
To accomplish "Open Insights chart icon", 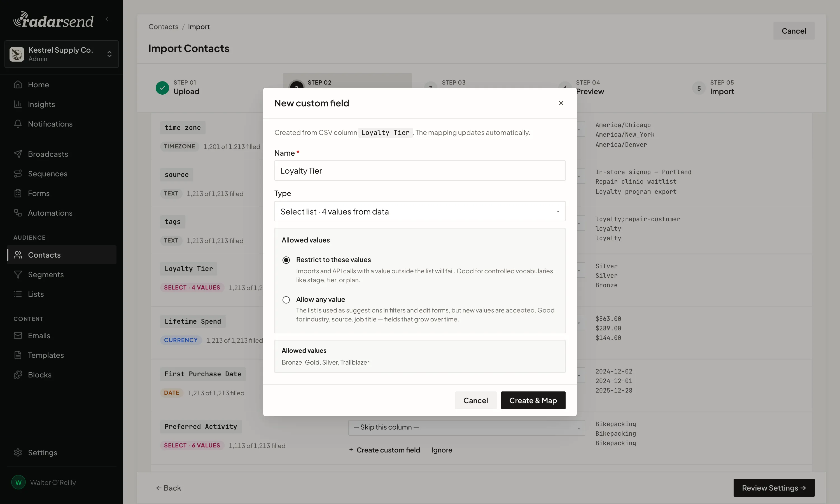I will pyautogui.click(x=18, y=104).
